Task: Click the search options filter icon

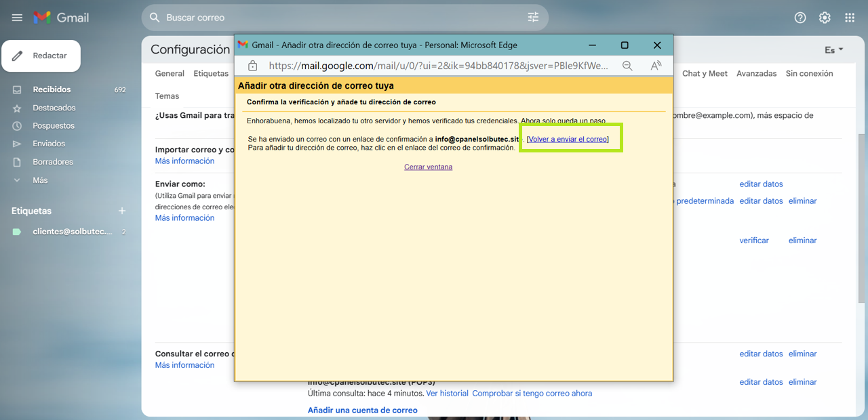Action: tap(533, 18)
